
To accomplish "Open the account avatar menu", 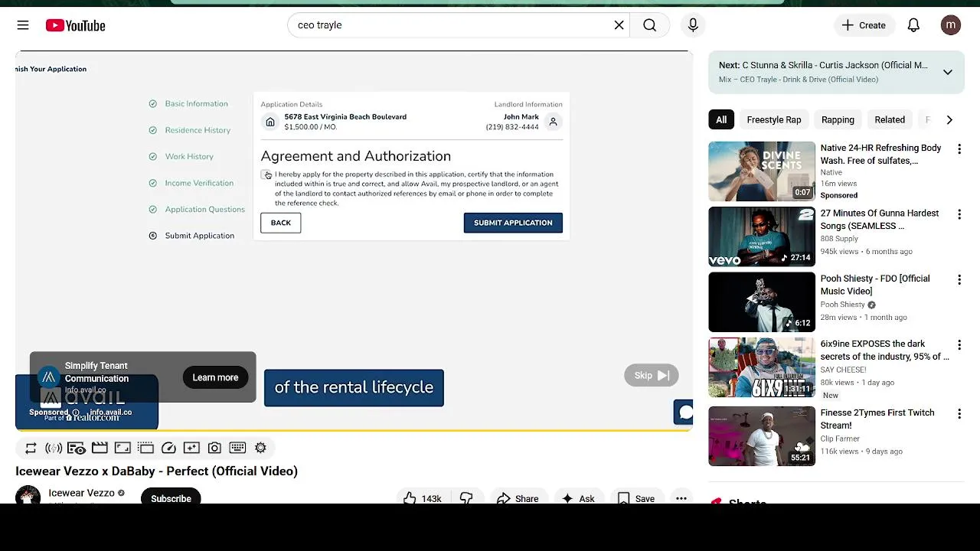I will (951, 25).
